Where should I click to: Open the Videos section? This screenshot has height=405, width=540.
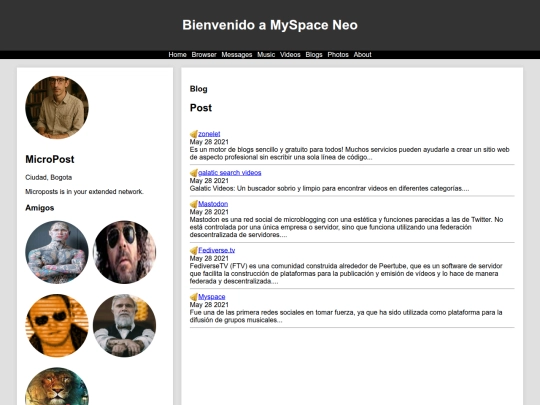click(x=290, y=55)
